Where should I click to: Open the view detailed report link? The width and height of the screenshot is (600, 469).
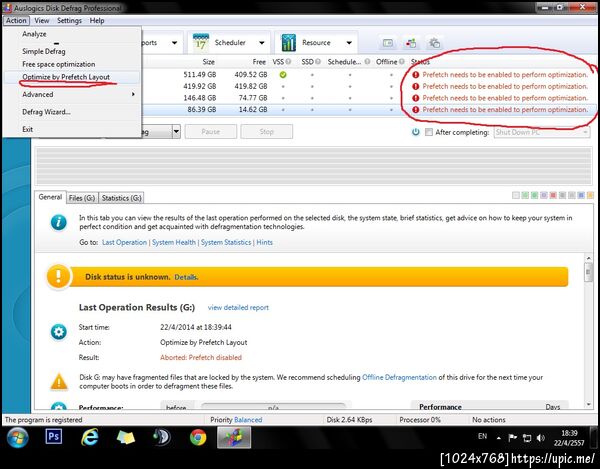pos(238,308)
